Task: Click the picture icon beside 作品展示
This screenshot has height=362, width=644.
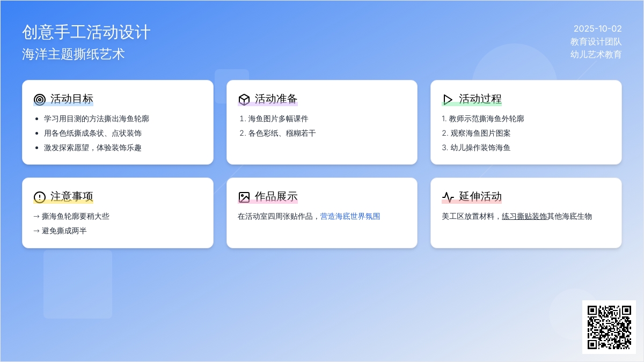Action: coord(244,197)
